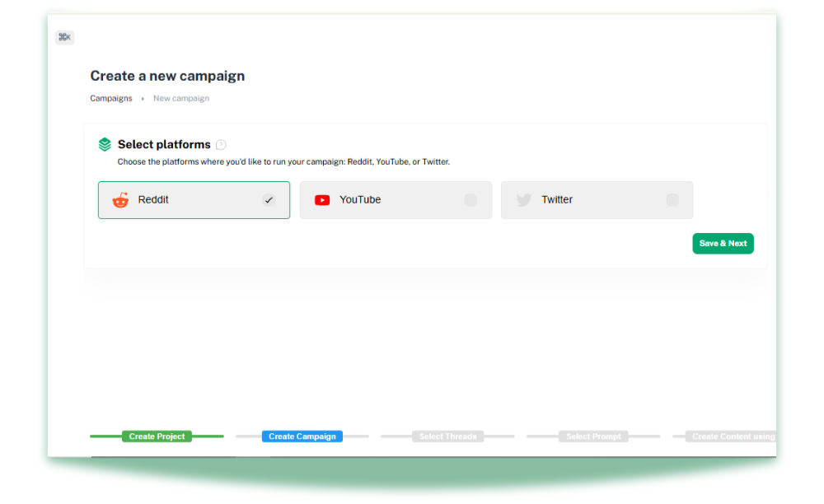This screenshot has height=504, width=824.
Task: Click the 'Choose the platforms' description text
Action: (283, 161)
